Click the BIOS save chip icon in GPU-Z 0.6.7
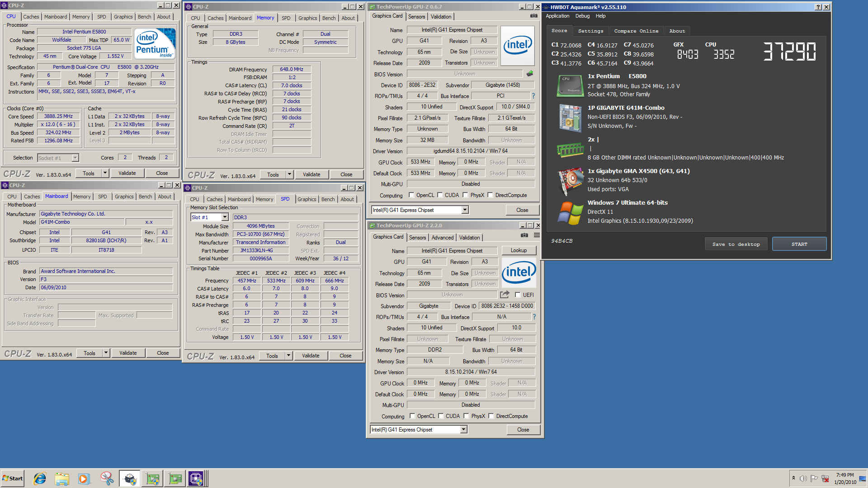Screen dimensions: 868x488 tap(530, 74)
